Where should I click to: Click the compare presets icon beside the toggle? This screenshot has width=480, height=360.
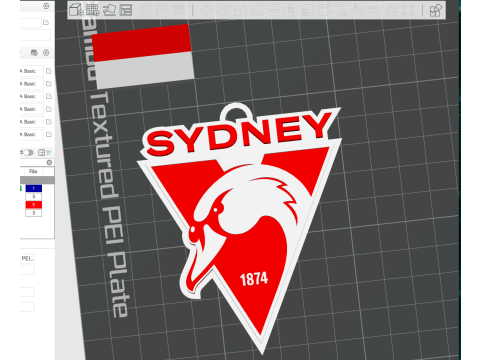pyautogui.click(x=41, y=153)
